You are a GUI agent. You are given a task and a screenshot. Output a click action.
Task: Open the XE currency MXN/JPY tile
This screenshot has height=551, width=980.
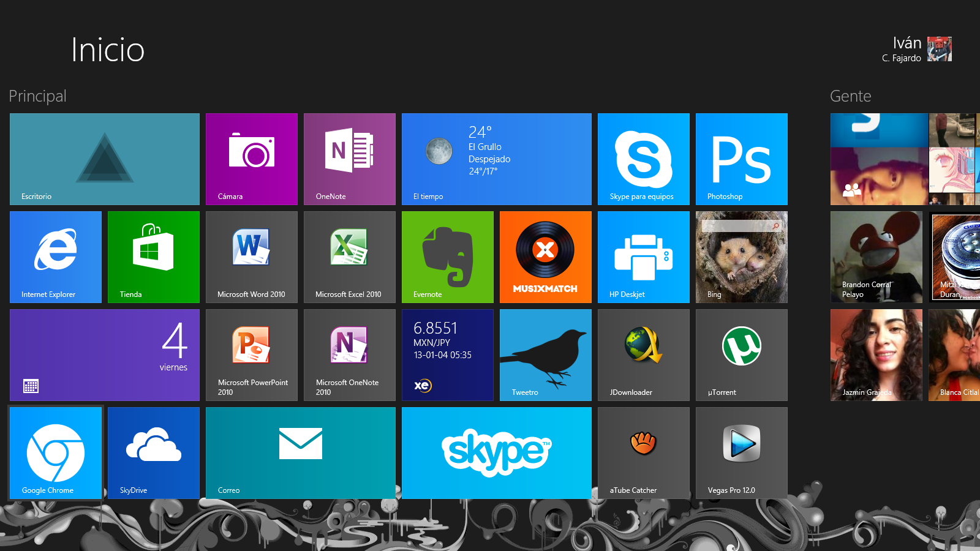448,355
